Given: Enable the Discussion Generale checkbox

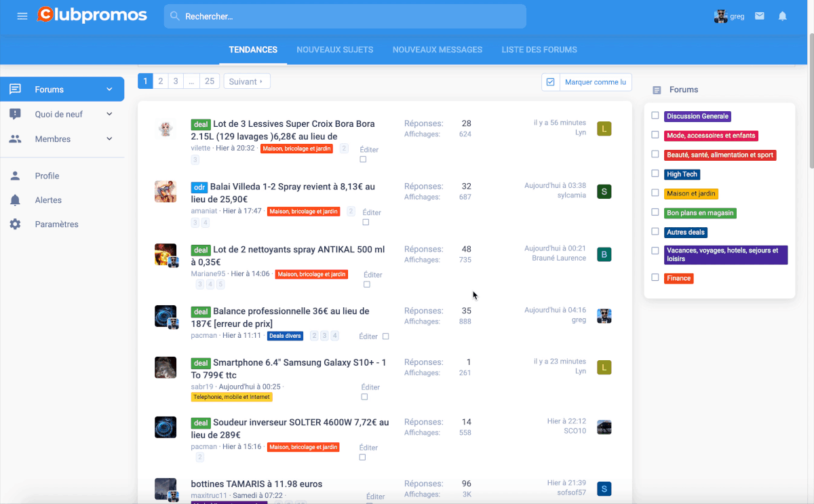Looking at the screenshot, I should [x=655, y=116].
